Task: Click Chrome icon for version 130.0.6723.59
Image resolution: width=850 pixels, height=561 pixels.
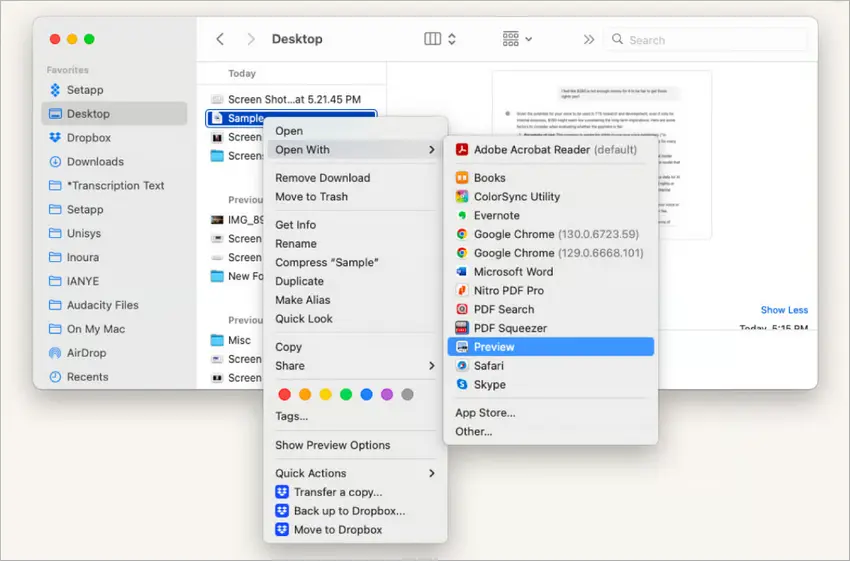Action: pyautogui.click(x=462, y=234)
